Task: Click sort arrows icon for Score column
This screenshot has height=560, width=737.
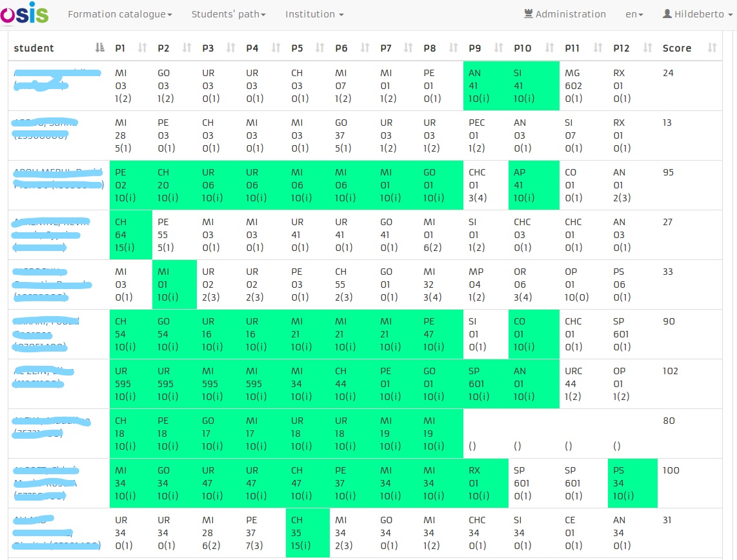Action: tap(712, 48)
